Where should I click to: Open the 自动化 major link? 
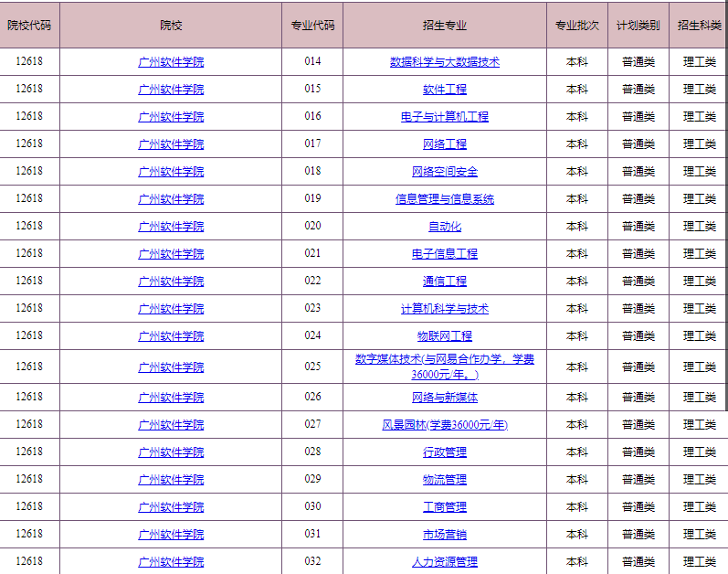pos(444,226)
